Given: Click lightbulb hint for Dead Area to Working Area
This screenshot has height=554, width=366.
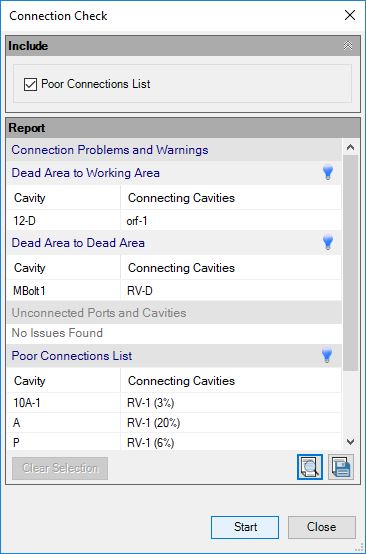Looking at the screenshot, I should coord(328,173).
